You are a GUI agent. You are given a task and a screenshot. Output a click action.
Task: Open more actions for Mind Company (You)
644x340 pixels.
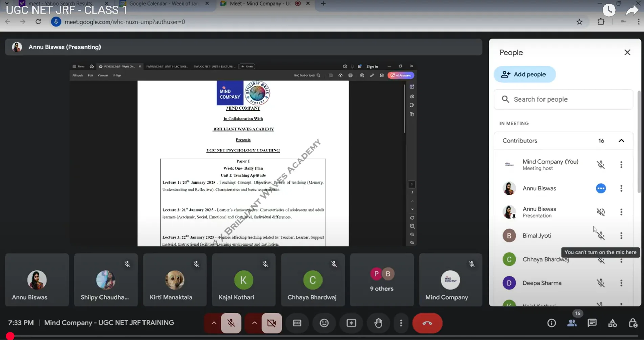click(x=621, y=165)
